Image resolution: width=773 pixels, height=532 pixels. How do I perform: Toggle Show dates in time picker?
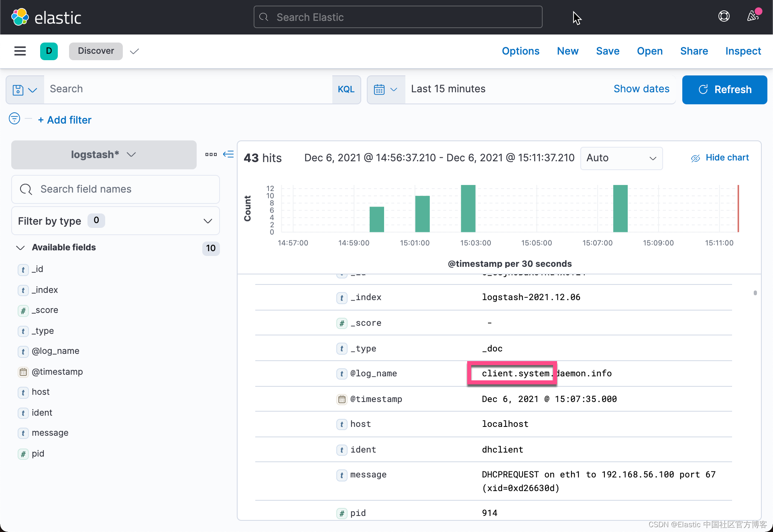pos(641,89)
